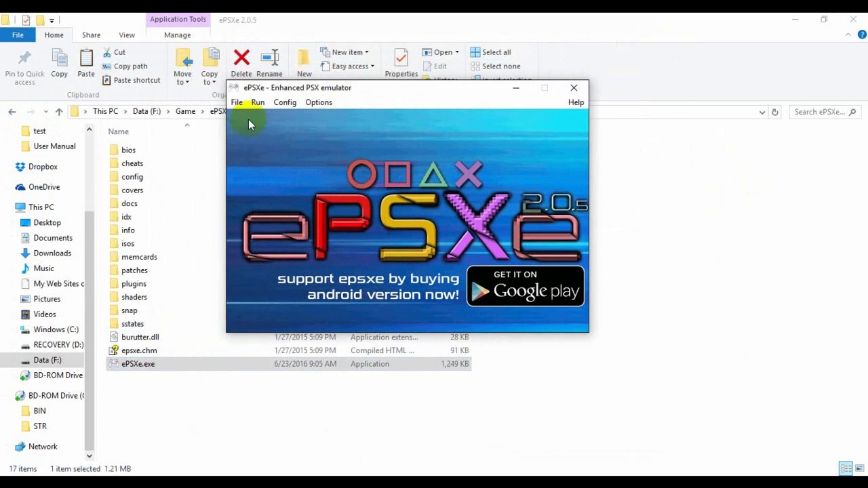This screenshot has width=868, height=488.
Task: Select Network in the navigation pane
Action: [x=43, y=447]
